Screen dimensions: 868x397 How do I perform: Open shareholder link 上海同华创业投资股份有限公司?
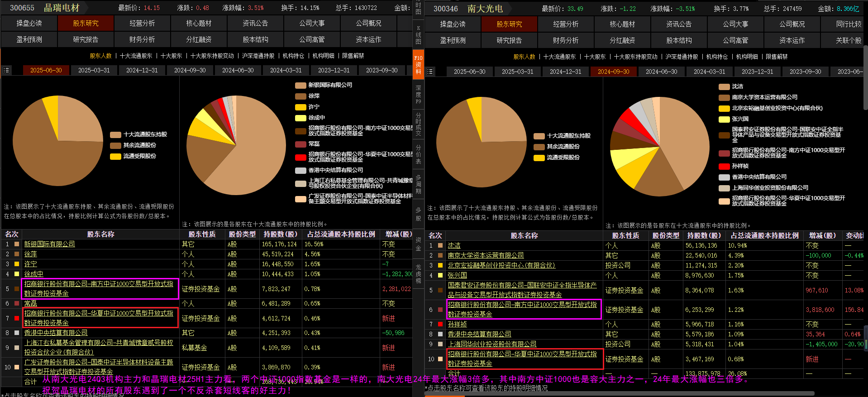(492, 344)
